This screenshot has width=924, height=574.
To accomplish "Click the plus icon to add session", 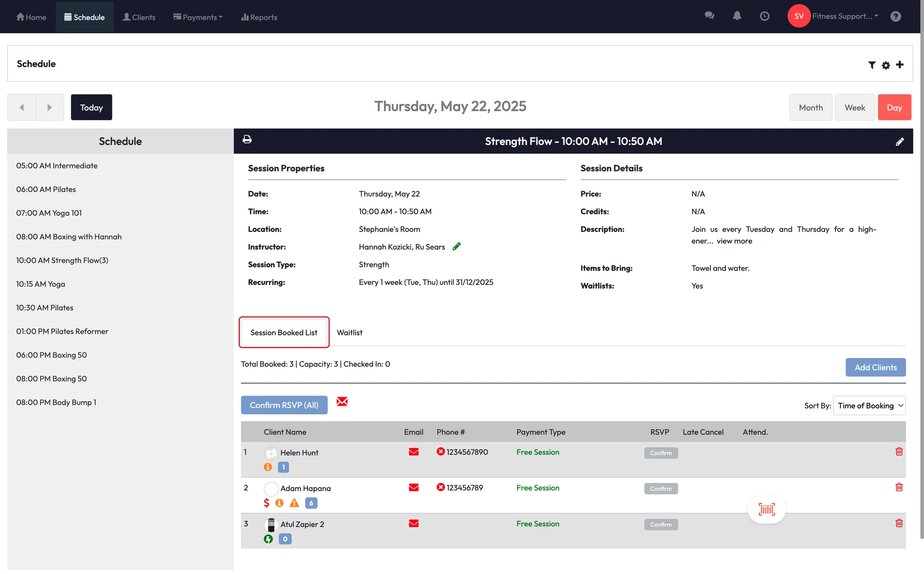I will point(900,64).
